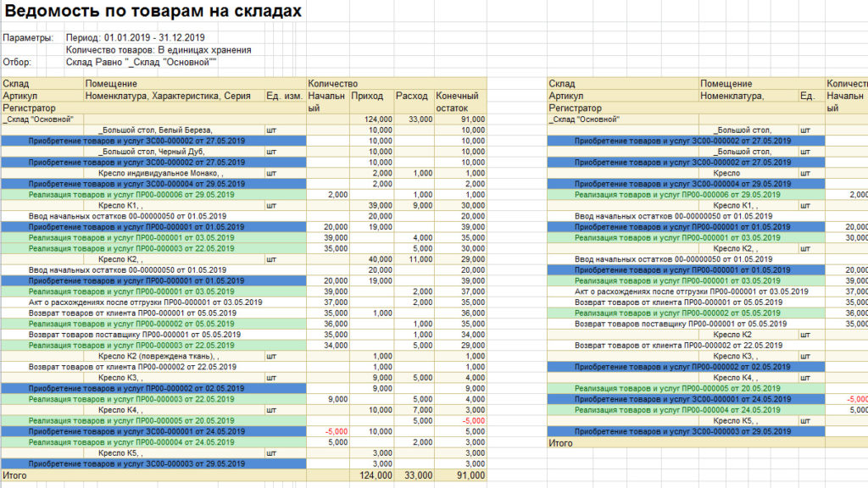Image resolution: width=868 pixels, height=488 pixels.
Task: Select right row "Акт о расхождениях после отгрузки"
Action: click(x=687, y=291)
